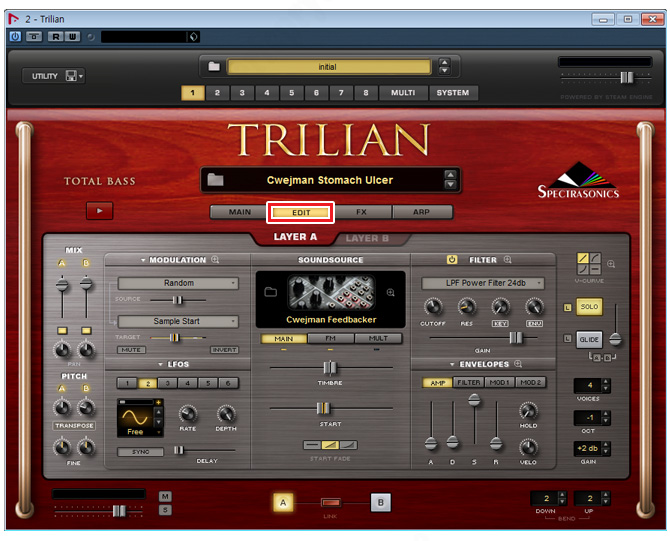This screenshot has height=541, width=670.
Task: Collapse the LFOs section triangle
Action: coord(161,364)
